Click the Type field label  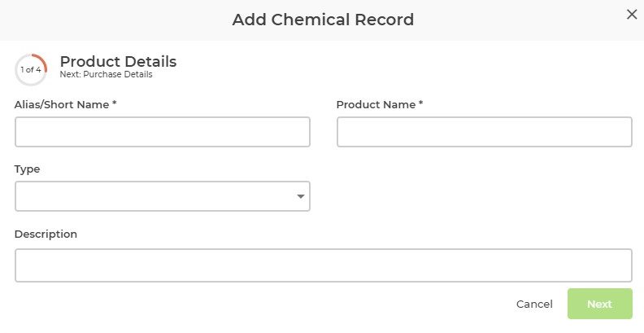pos(27,169)
